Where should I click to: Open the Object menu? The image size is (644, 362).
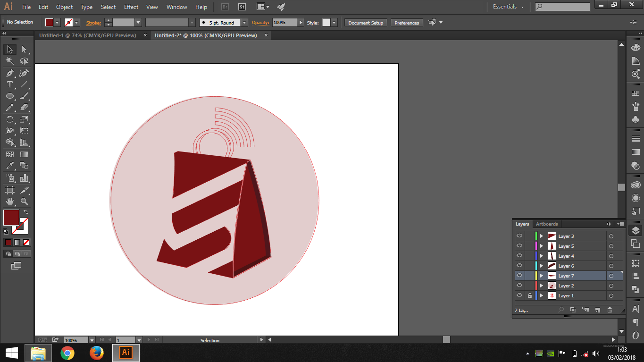[x=64, y=7]
